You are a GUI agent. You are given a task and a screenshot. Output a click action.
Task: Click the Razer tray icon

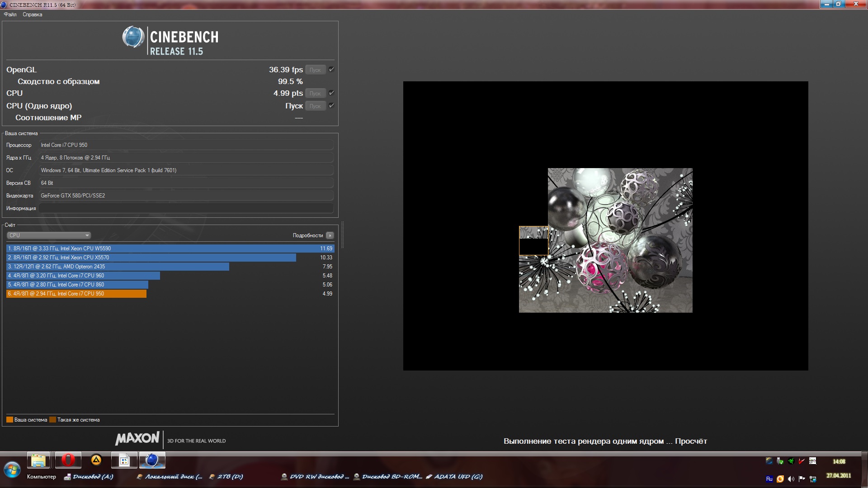coord(791,461)
